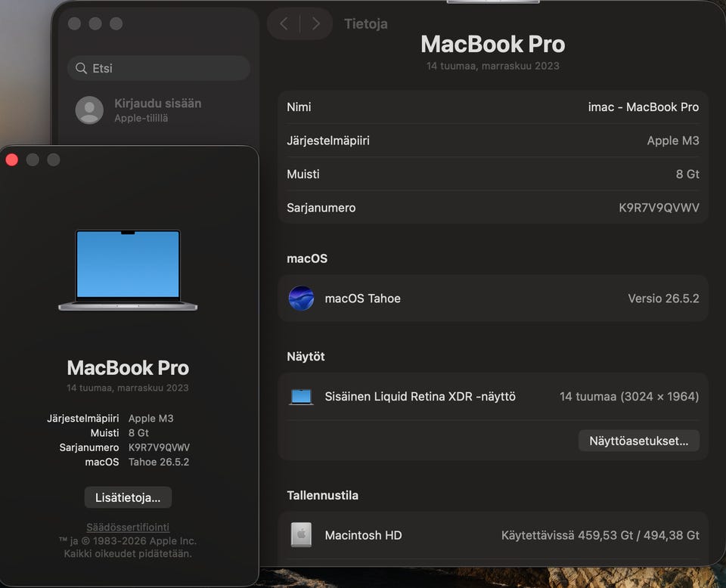Select the Macintosh HD storage row
The width and height of the screenshot is (726, 588).
492,535
